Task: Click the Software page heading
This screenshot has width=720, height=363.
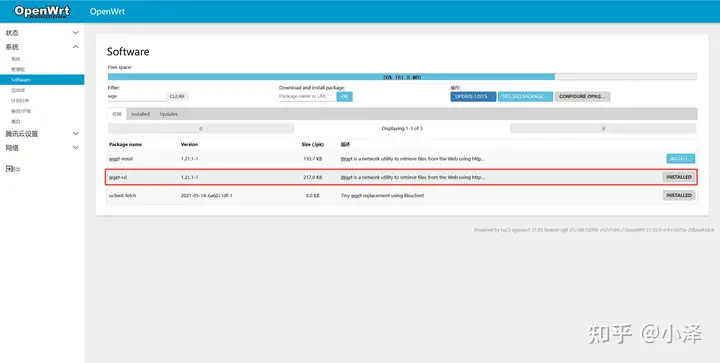Action: pos(128,51)
